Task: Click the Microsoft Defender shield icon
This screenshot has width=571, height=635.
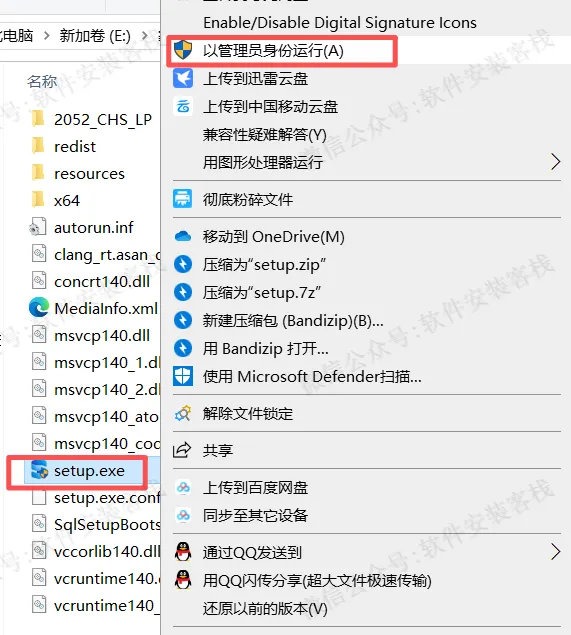Action: tap(183, 376)
